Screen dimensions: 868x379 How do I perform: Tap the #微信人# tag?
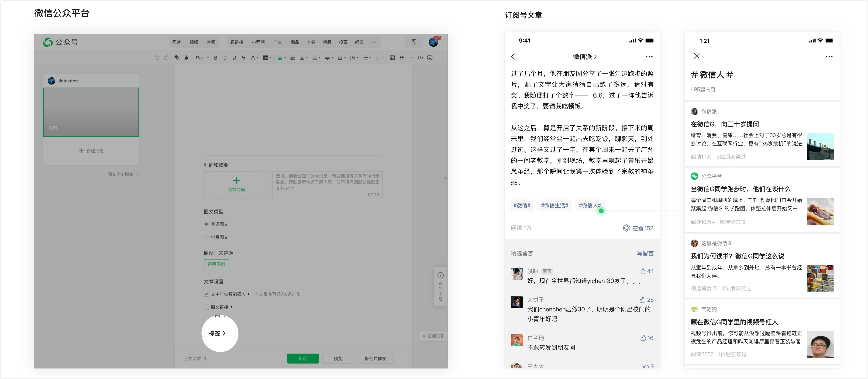click(x=590, y=205)
